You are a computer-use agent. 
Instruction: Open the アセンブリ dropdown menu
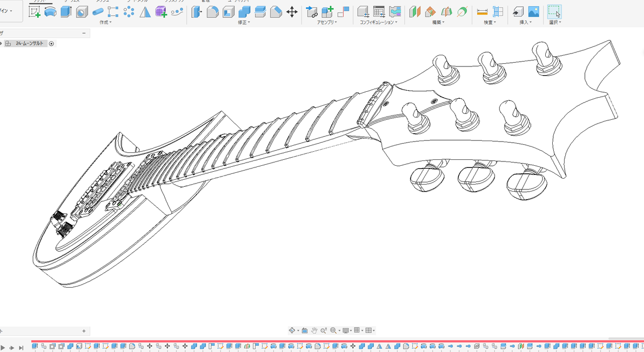click(327, 23)
